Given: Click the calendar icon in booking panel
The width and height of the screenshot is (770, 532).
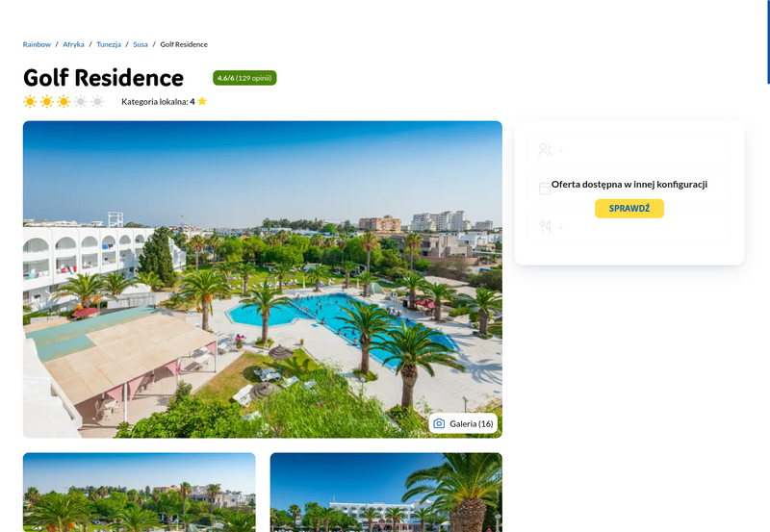Looking at the screenshot, I should 545,189.
